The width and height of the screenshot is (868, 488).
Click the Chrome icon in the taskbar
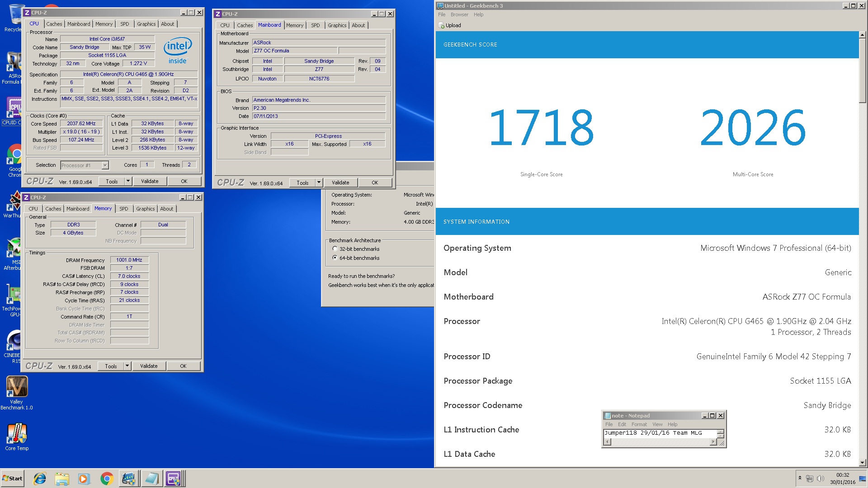coord(107,479)
